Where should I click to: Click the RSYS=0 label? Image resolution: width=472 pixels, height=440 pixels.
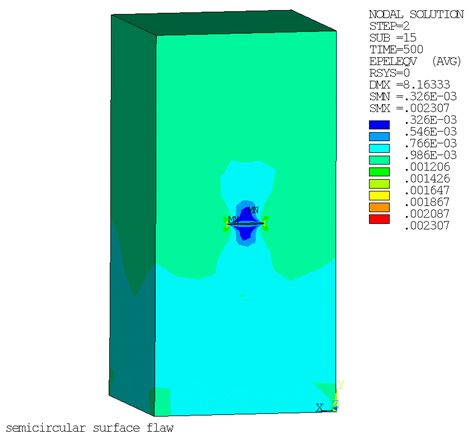[389, 73]
